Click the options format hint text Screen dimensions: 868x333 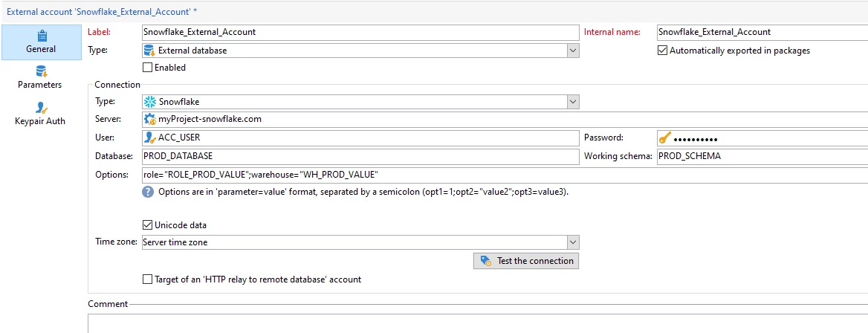pyautogui.click(x=363, y=193)
